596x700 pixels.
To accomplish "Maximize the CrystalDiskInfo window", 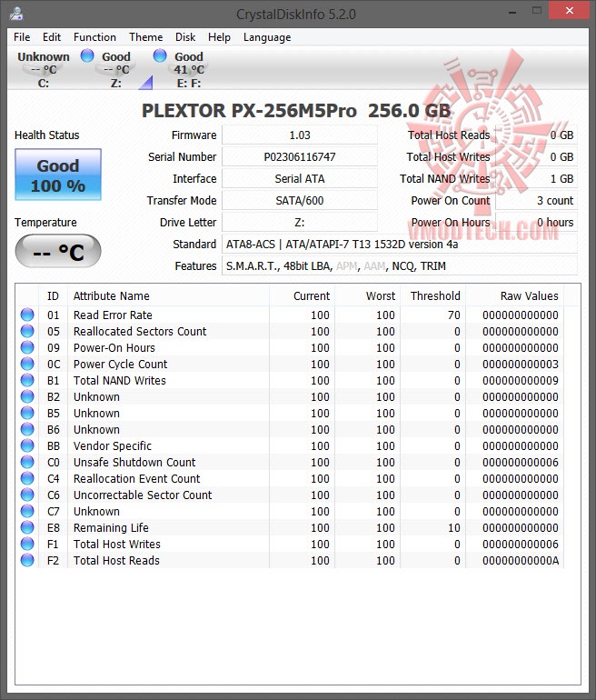I will [537, 11].
